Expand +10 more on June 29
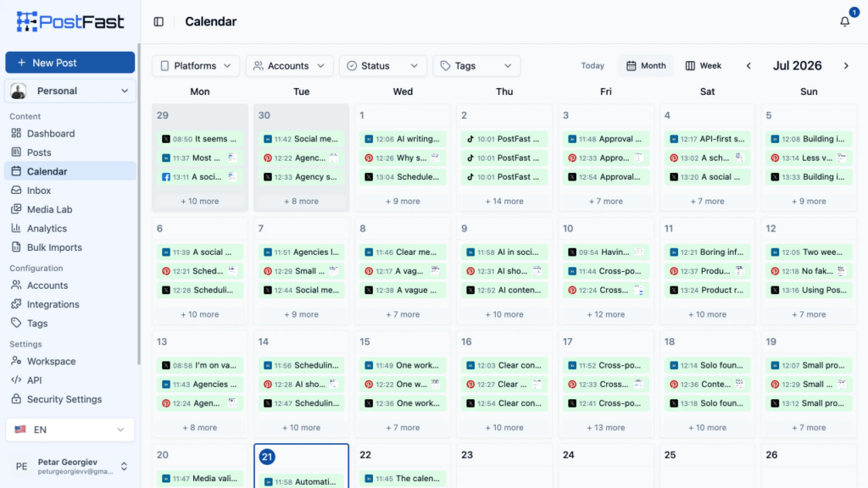Screen dimensions: 868x488 click(x=200, y=202)
